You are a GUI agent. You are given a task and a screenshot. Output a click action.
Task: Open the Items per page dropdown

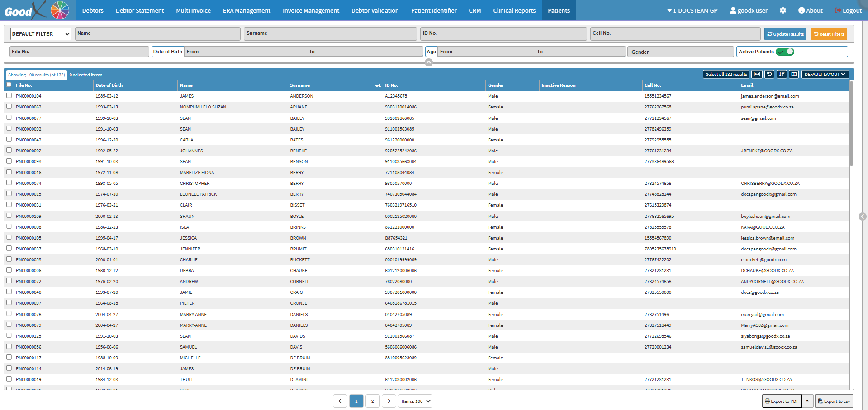pyautogui.click(x=415, y=401)
